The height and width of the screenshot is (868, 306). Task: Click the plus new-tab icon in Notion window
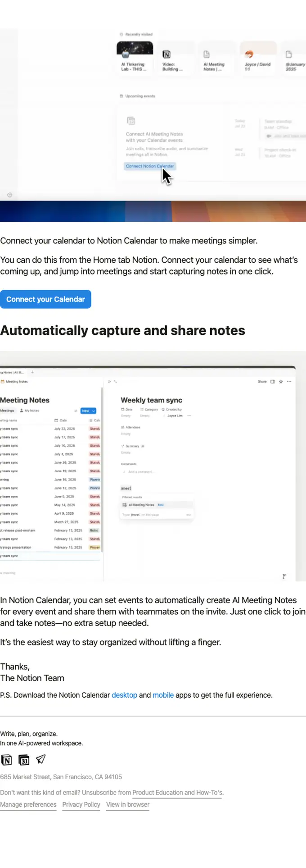tap(32, 372)
